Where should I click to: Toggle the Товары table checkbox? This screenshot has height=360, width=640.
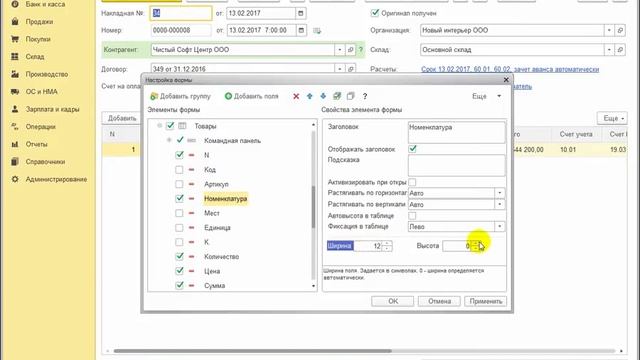170,126
